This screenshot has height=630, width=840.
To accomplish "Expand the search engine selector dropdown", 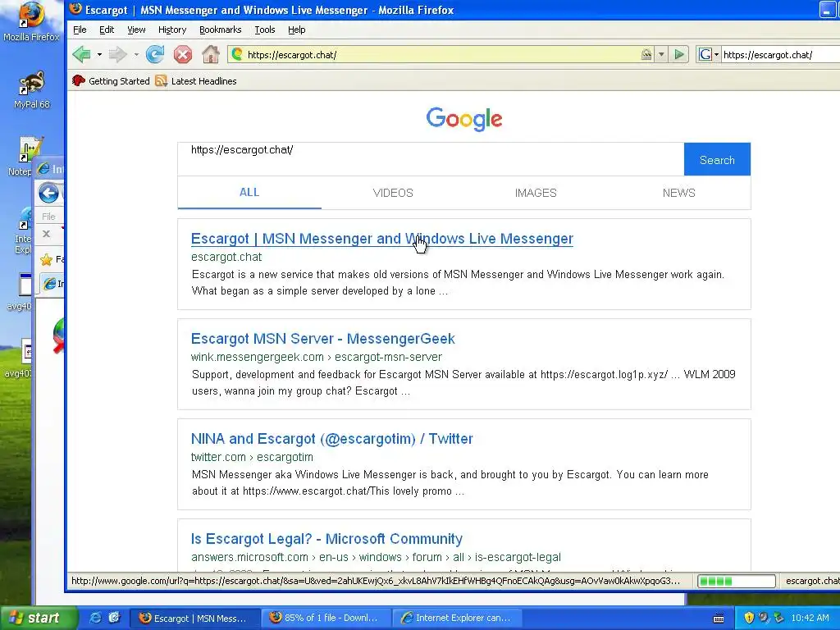I will click(716, 54).
